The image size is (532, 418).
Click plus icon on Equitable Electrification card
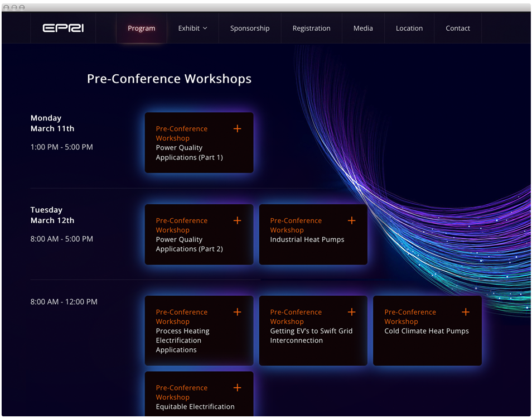237,387
